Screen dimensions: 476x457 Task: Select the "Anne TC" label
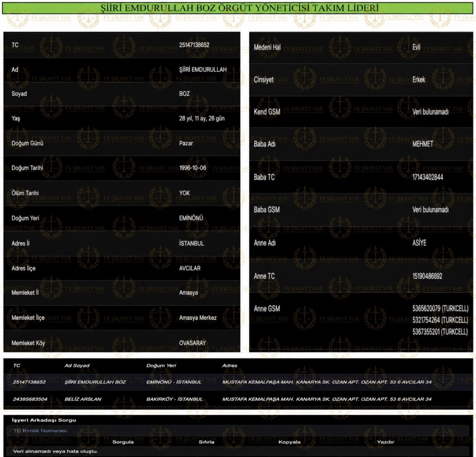tap(264, 276)
